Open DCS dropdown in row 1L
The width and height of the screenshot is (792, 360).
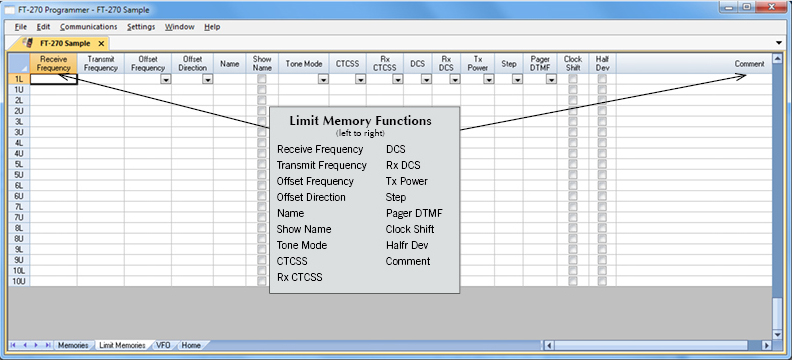pos(426,79)
